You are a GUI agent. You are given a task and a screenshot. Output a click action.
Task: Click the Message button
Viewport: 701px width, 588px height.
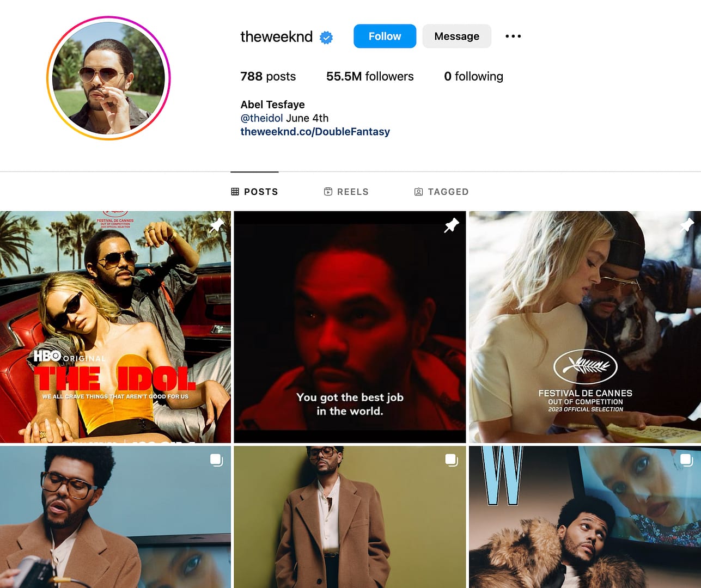click(x=456, y=36)
